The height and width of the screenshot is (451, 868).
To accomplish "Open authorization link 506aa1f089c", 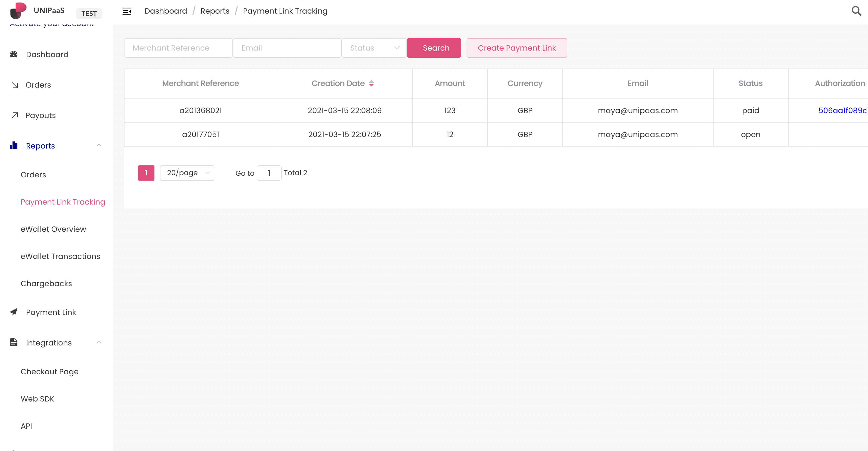I will point(842,110).
